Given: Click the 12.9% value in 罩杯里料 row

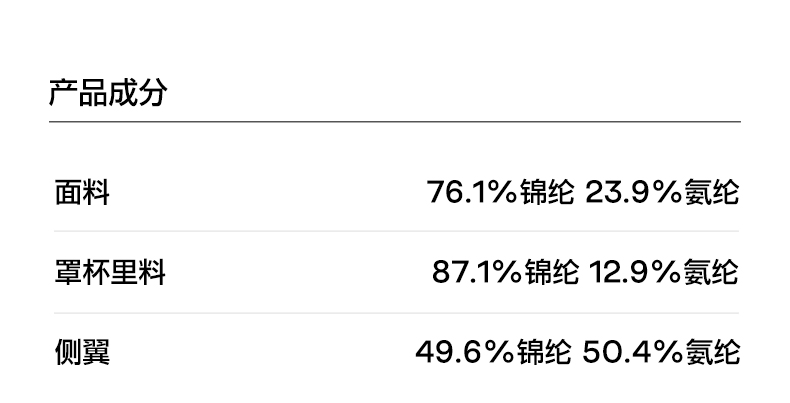Looking at the screenshot, I should [634, 271].
